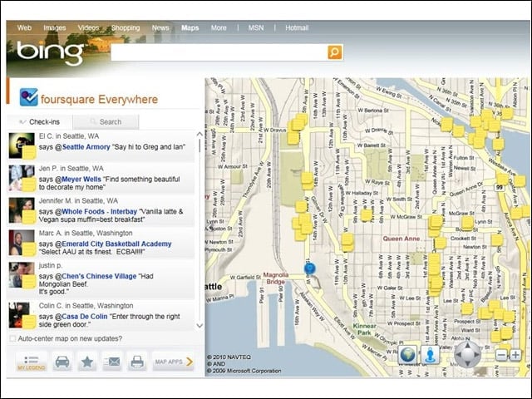Open Chen's Chinese Village link
Screen dimensions: 532x399
coord(99,276)
